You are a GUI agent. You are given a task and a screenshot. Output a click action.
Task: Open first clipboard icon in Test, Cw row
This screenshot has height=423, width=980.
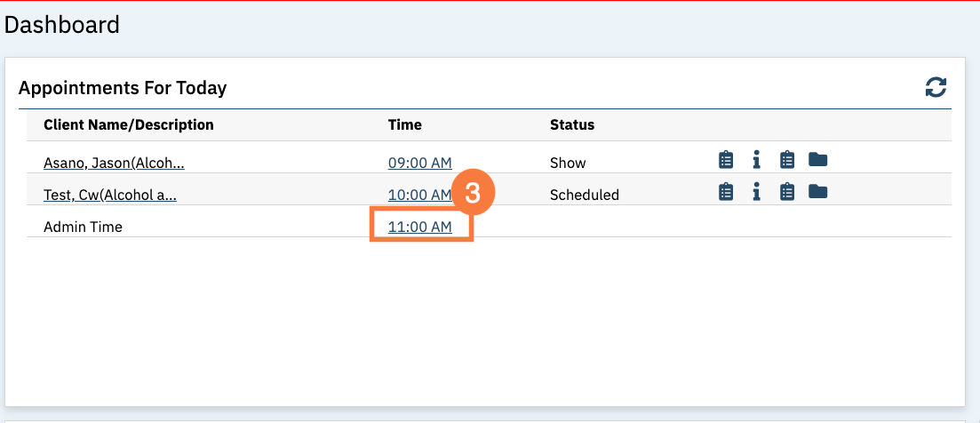tap(725, 192)
